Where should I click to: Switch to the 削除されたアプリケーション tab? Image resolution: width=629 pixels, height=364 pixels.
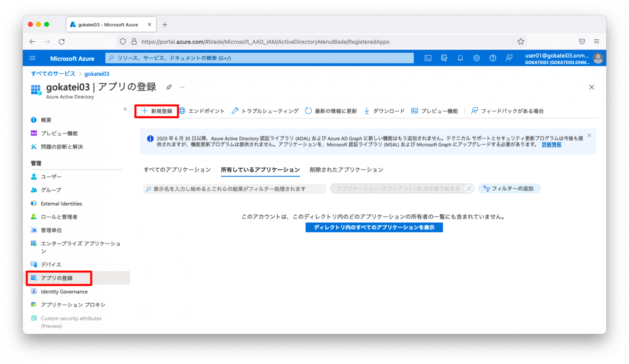346,169
